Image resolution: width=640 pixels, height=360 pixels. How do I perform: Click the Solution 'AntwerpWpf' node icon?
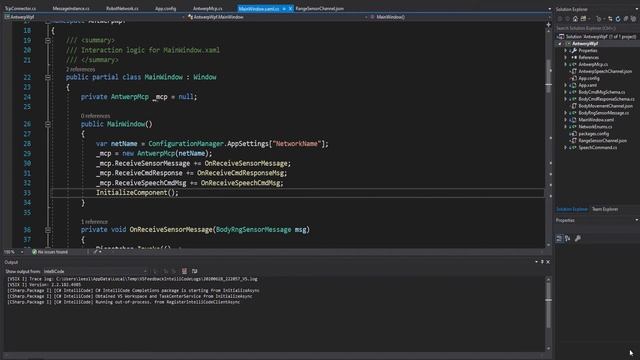[x=561, y=37]
